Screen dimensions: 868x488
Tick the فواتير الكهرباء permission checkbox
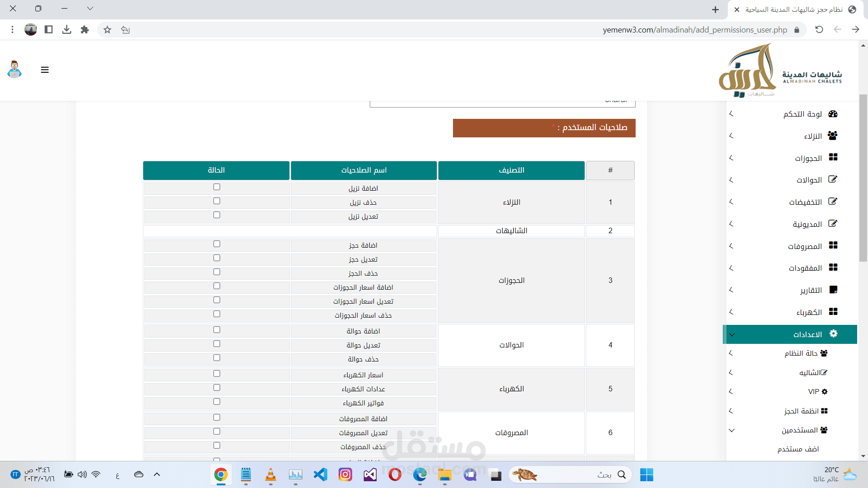(x=217, y=402)
